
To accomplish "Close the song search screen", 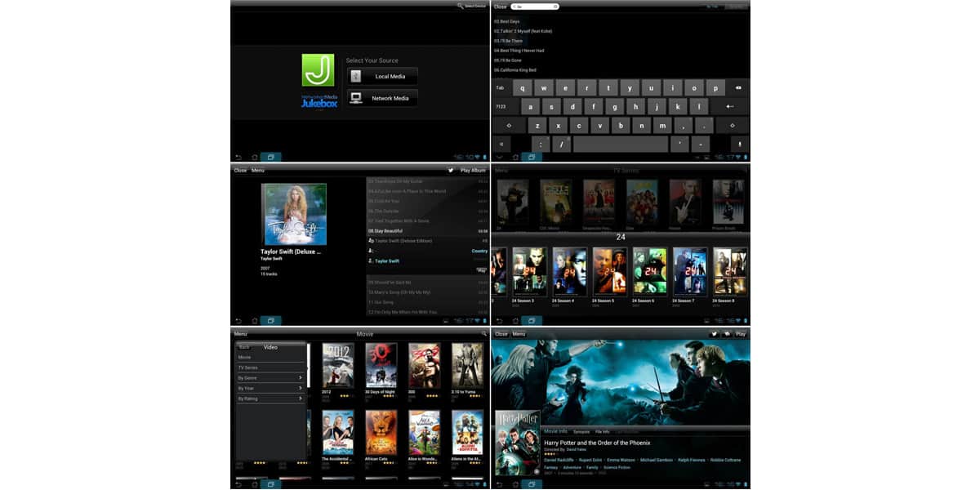I will pos(501,7).
